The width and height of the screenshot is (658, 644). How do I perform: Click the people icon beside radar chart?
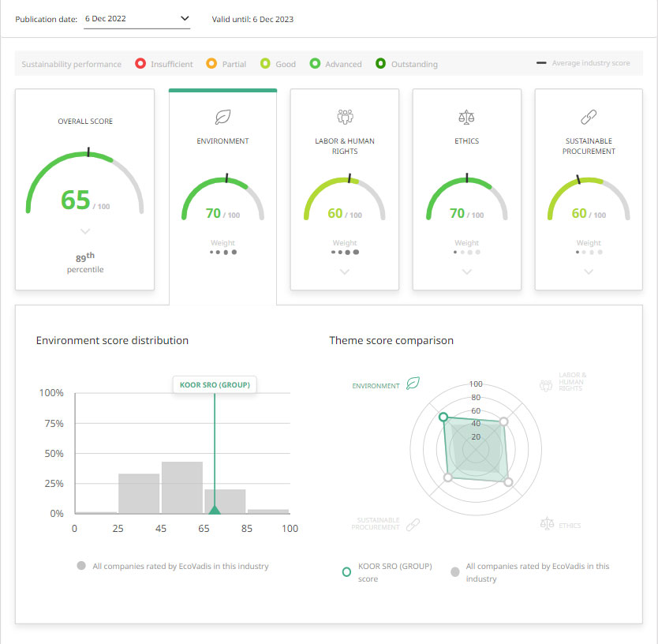(x=546, y=384)
